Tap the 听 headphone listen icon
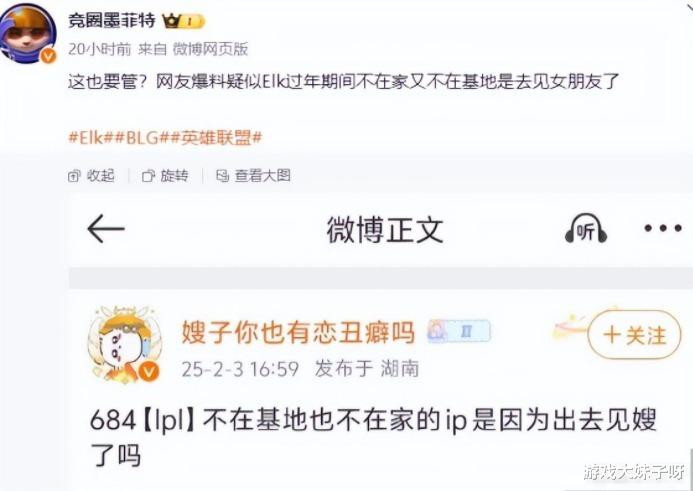Image resolution: width=693 pixels, height=491 pixels. tap(586, 229)
